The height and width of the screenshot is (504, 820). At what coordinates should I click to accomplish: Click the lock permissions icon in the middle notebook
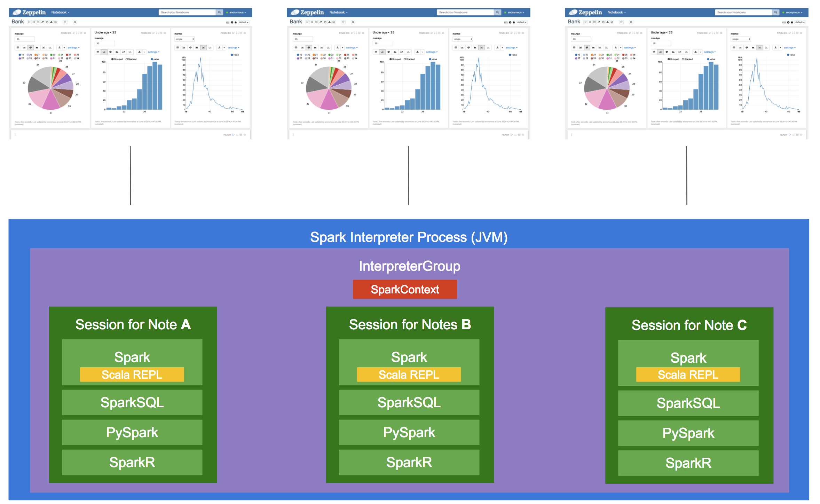click(514, 22)
